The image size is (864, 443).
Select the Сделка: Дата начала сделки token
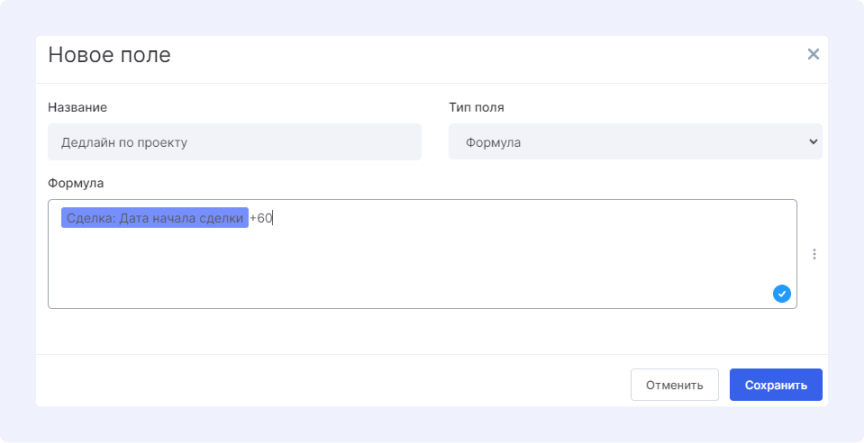154,218
